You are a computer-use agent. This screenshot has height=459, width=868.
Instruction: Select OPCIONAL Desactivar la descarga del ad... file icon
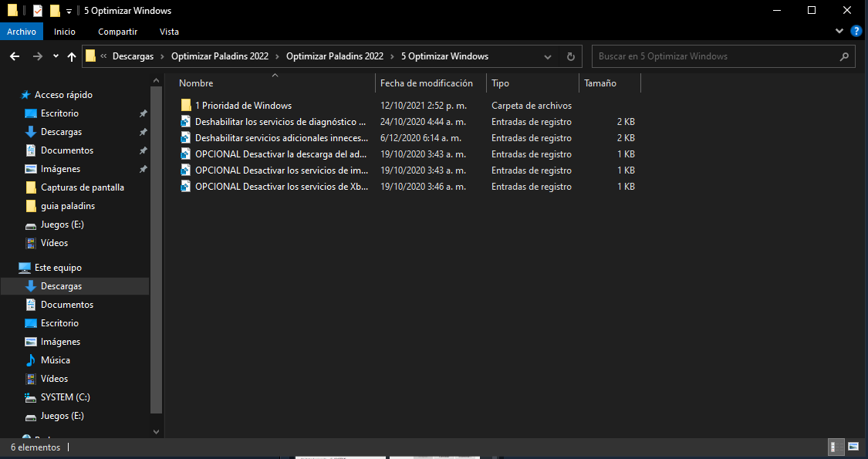[186, 154]
